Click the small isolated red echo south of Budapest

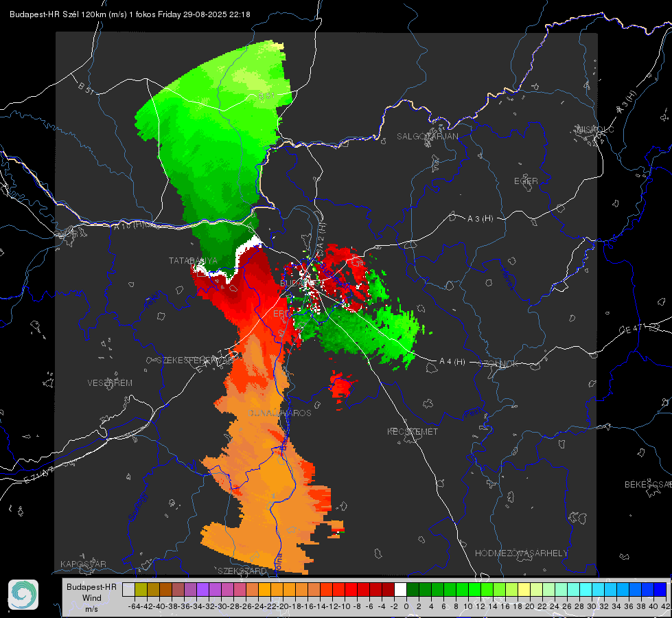tap(342, 387)
